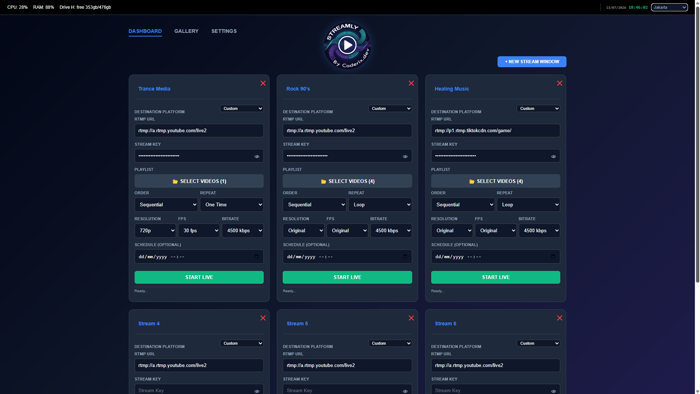The image size is (700, 394).
Task: Open the Jakarta timezone dropdown
Action: [669, 7]
